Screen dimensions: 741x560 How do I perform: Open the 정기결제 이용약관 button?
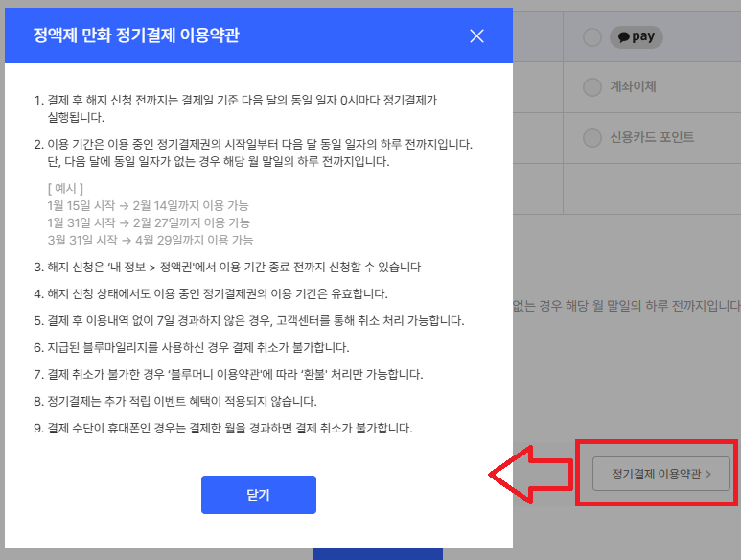(x=660, y=474)
